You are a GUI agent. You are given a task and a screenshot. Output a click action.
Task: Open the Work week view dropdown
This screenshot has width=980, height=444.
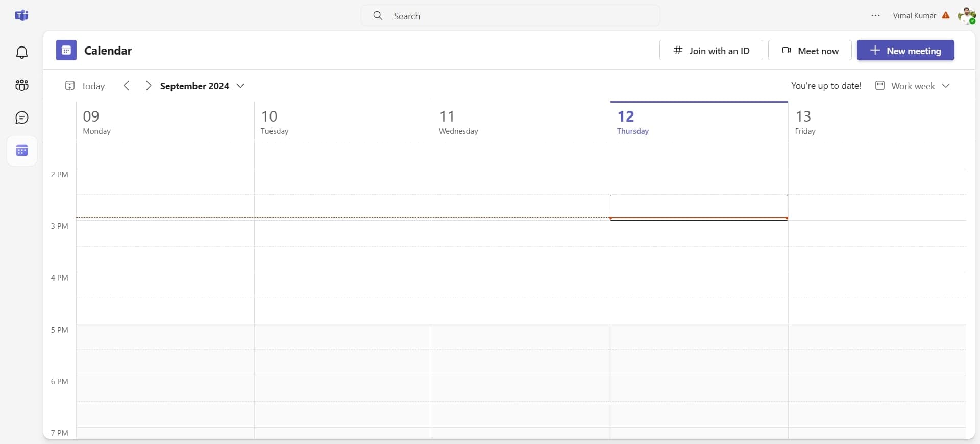[913, 86]
